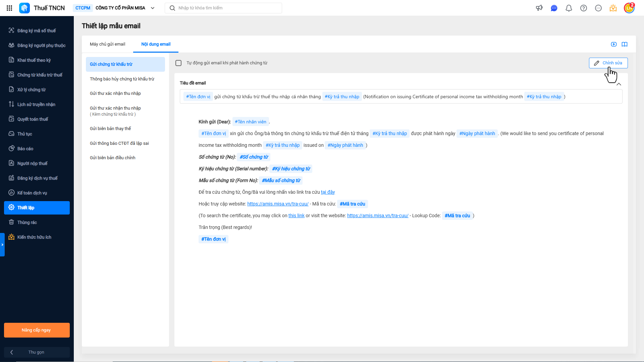Open the chat messenger icon
Screen dimensions: 644x362
tap(554, 8)
